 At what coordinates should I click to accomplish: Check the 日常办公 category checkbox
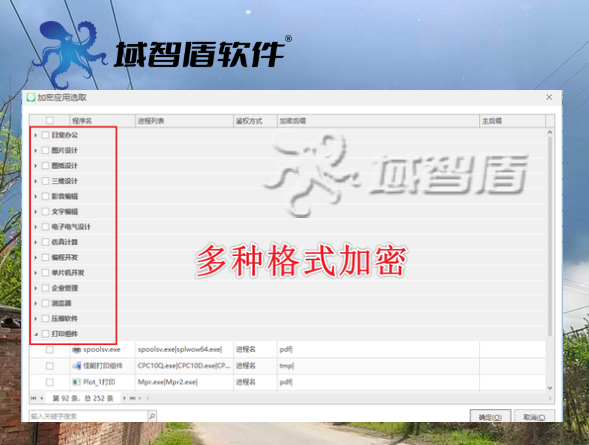pyautogui.click(x=45, y=135)
